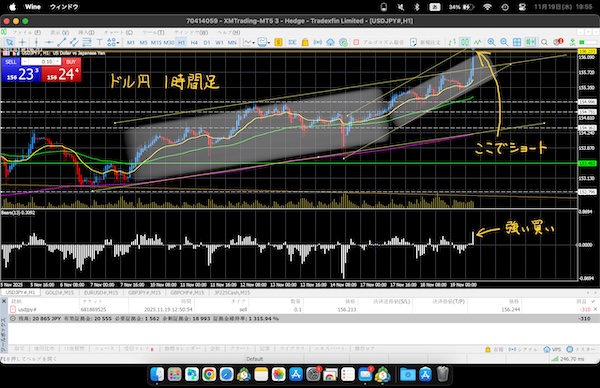Zoom out on the chart
600x388 pixels.
[504, 42]
